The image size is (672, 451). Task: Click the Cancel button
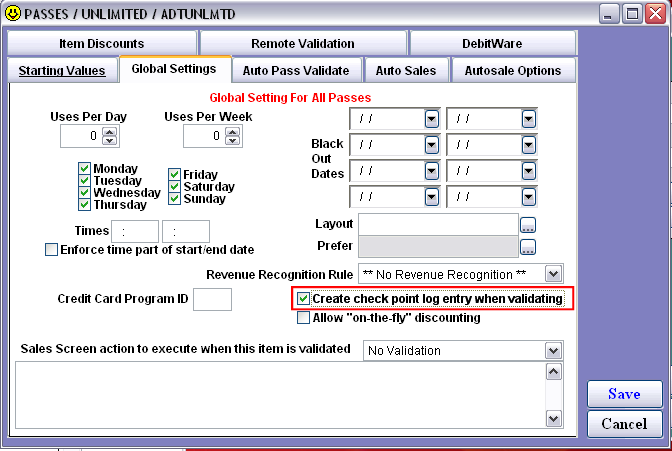[x=624, y=424]
